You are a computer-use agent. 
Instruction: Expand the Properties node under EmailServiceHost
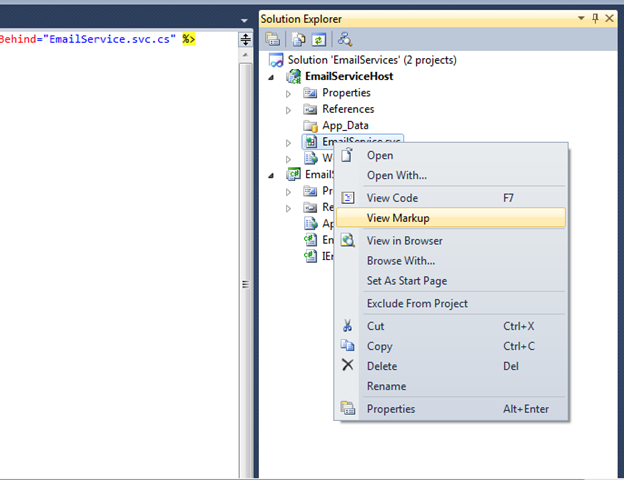tap(289, 94)
